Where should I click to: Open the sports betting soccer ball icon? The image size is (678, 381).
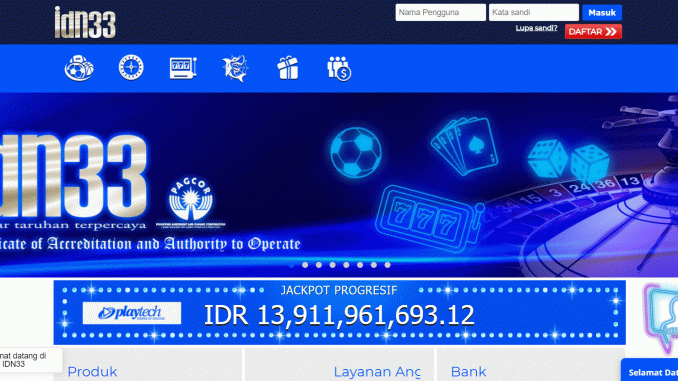79,68
